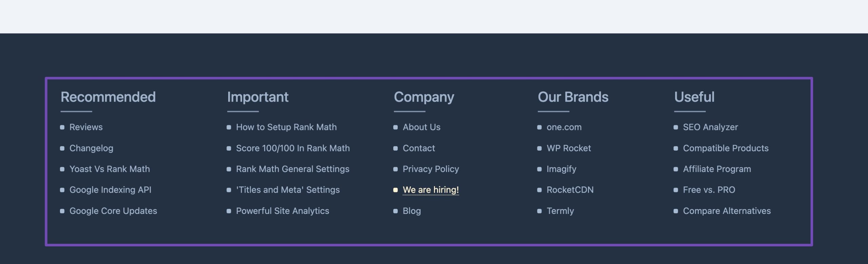Visit Powerful Site Analytics page
The height and width of the screenshot is (264, 868).
282,211
